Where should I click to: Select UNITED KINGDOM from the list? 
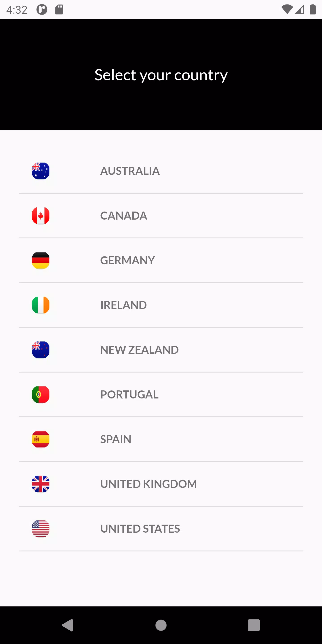(x=148, y=484)
